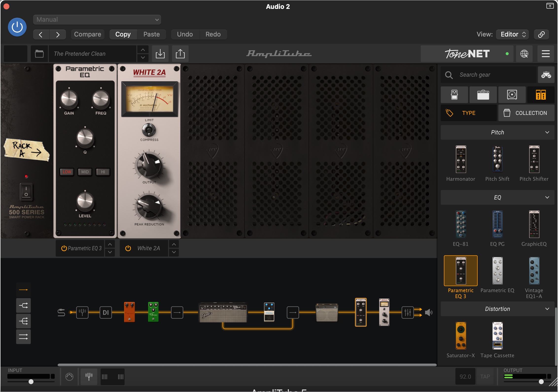Select the three-way split routing icon

23,321
